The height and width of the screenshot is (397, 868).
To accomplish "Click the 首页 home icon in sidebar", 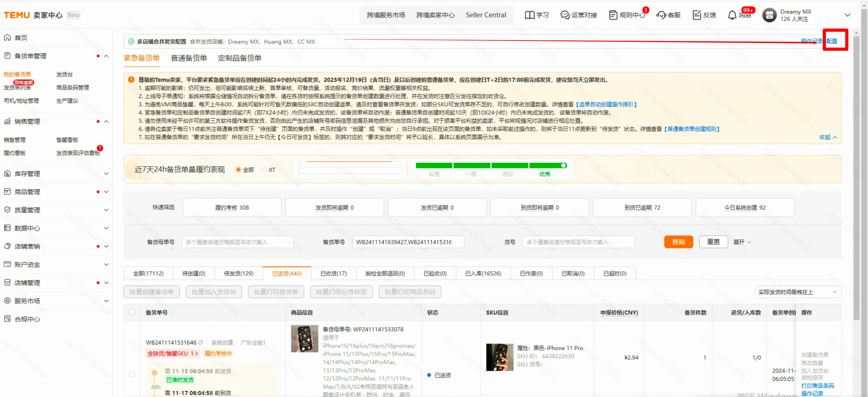I will tap(7, 38).
